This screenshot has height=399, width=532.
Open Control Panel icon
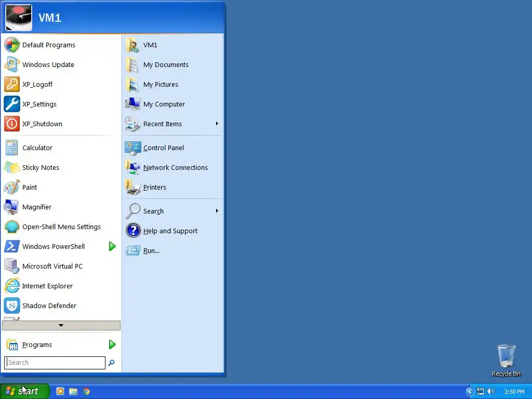click(132, 148)
